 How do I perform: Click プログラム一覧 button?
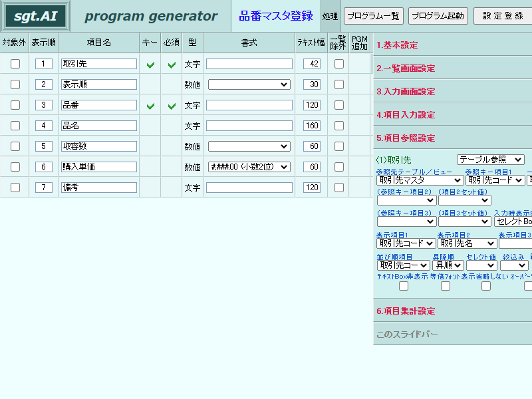(x=374, y=16)
